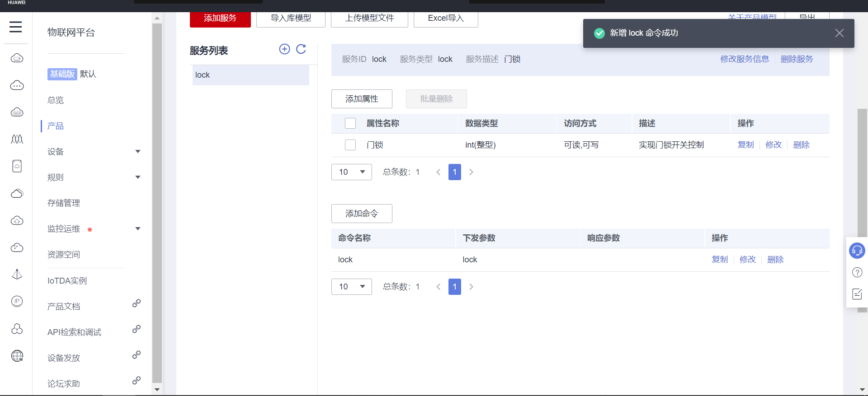This screenshot has width=868, height=396.
Task: Click the cloud icon with a single-dot pill slot
Action: coord(17,58)
